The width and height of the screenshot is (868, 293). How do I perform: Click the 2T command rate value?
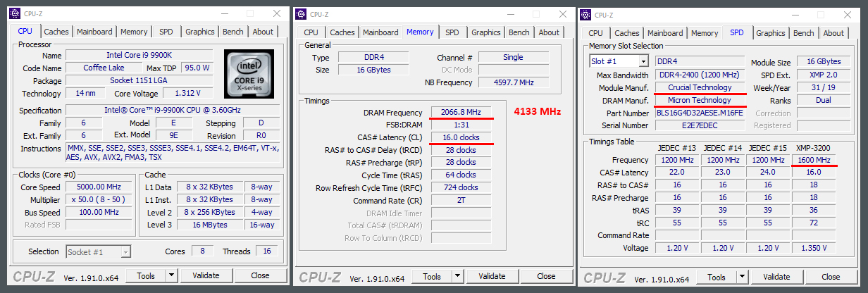(x=461, y=201)
